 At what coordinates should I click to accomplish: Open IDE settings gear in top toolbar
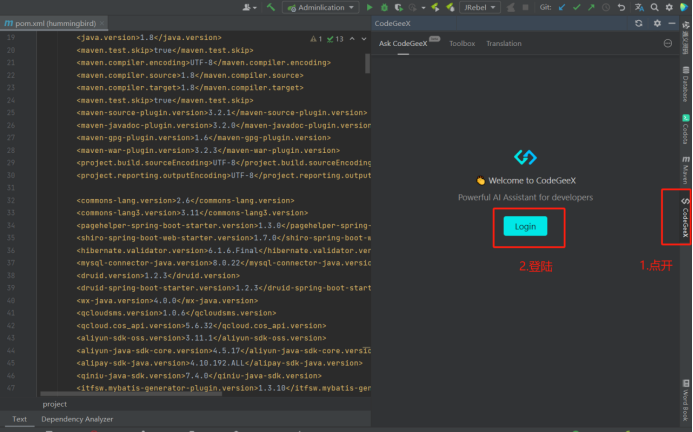tap(669, 7)
